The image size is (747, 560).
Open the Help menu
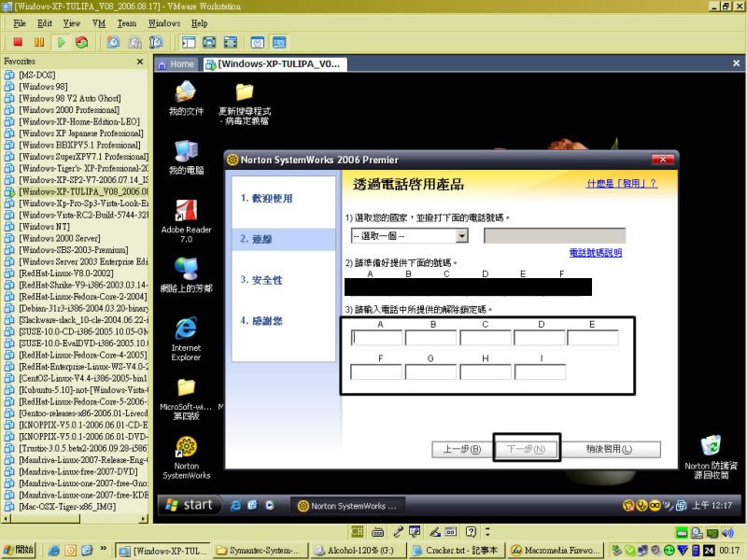point(200,22)
